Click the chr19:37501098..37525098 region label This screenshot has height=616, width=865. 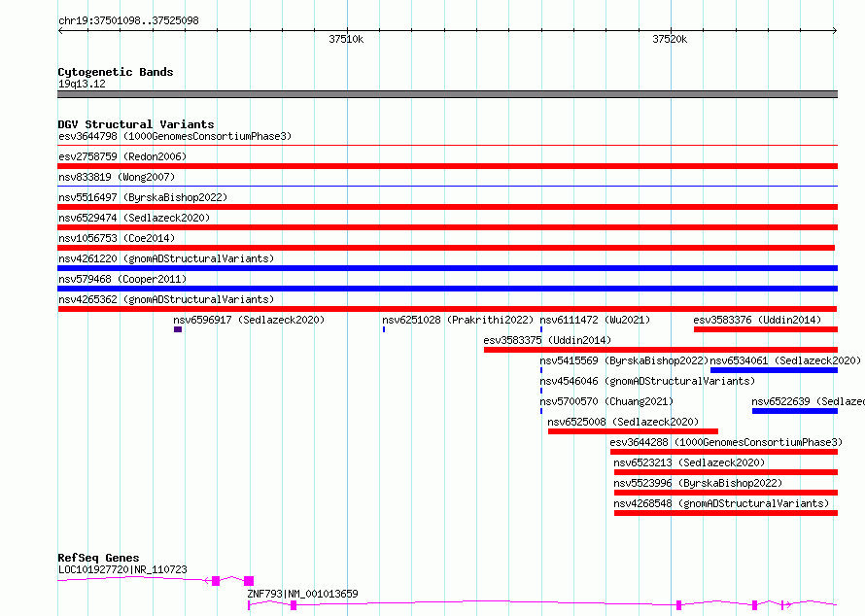point(128,21)
